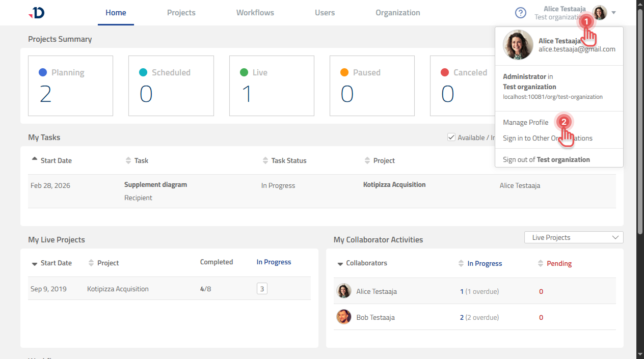Sort My Tasks by the Task column
Screen dimensions: 644x359
pyautogui.click(x=127, y=160)
